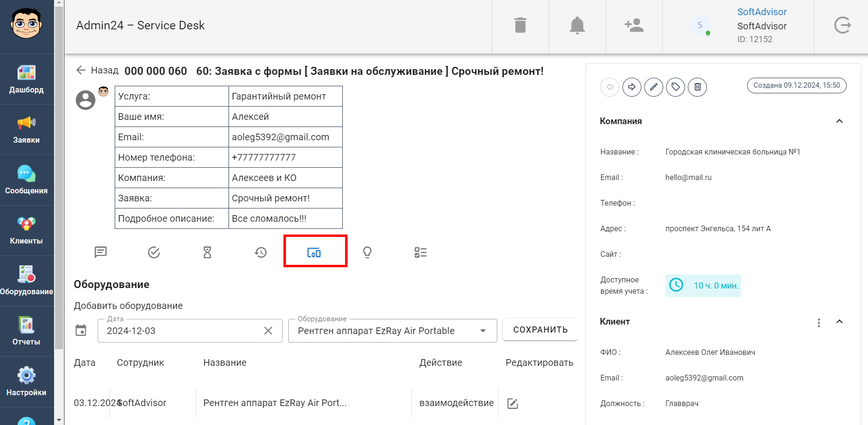Collapse the Клиент section
The width and height of the screenshot is (868, 425).
[839, 322]
